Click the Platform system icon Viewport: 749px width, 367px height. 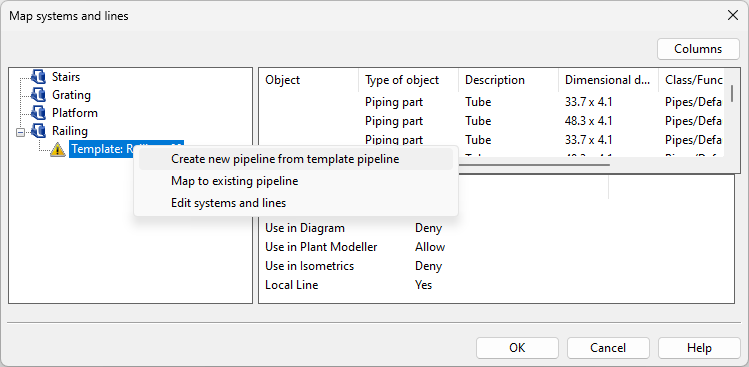(x=38, y=113)
